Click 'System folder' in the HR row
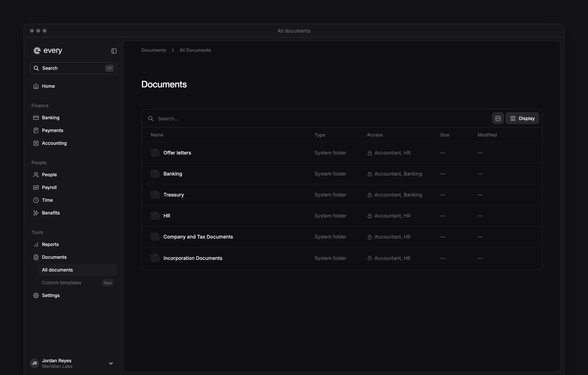This screenshot has height=375, width=588. [x=330, y=216]
